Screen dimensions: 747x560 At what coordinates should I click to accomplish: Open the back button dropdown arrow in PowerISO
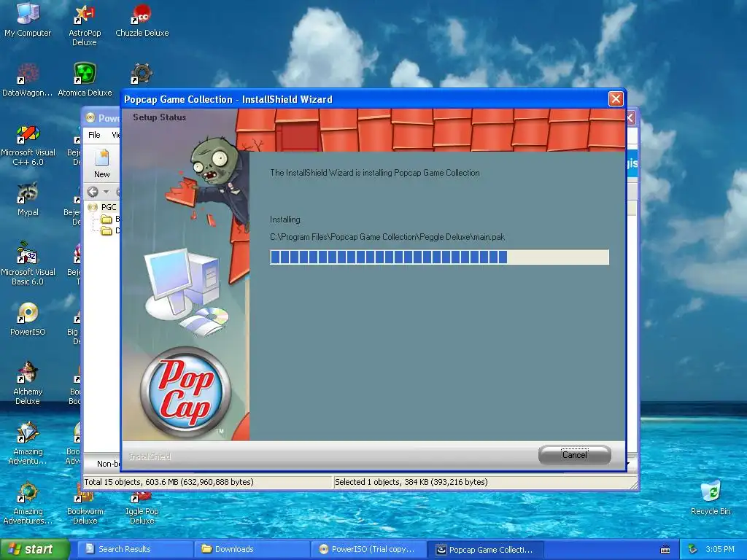click(x=107, y=192)
